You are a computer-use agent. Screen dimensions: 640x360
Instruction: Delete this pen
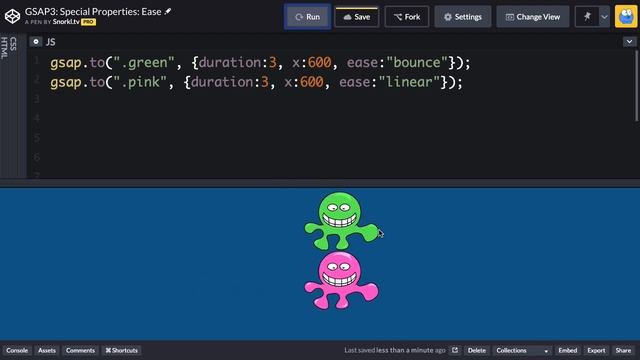[x=476, y=350]
